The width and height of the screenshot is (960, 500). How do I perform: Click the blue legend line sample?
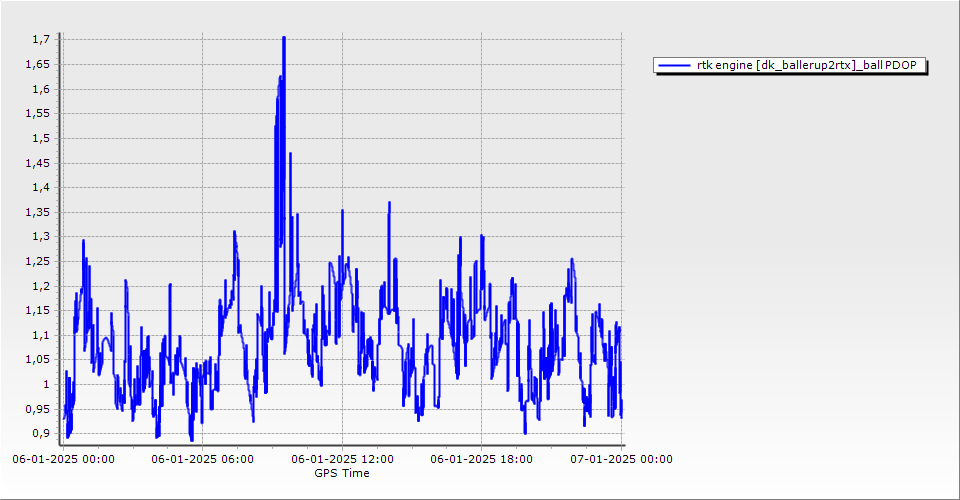click(674, 65)
